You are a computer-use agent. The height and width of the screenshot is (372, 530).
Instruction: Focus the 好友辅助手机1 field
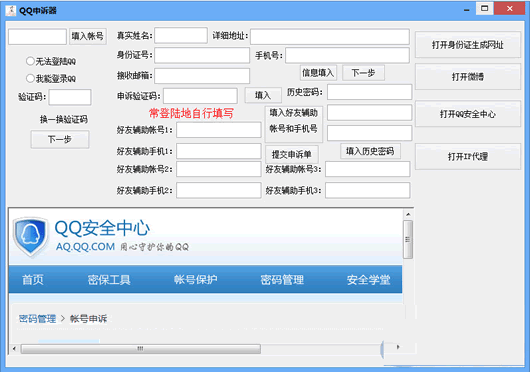click(x=219, y=151)
